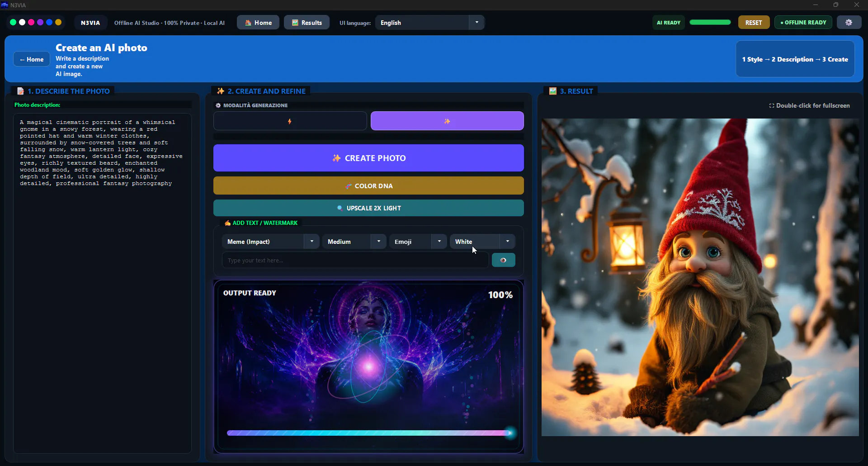Expand the Meme (Impact) font dropdown

(x=270, y=242)
